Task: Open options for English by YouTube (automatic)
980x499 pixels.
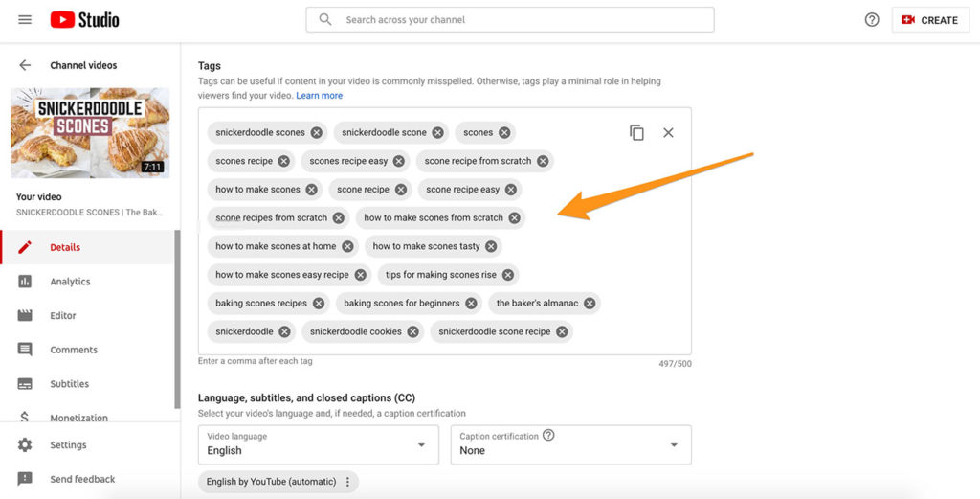Action: point(347,482)
